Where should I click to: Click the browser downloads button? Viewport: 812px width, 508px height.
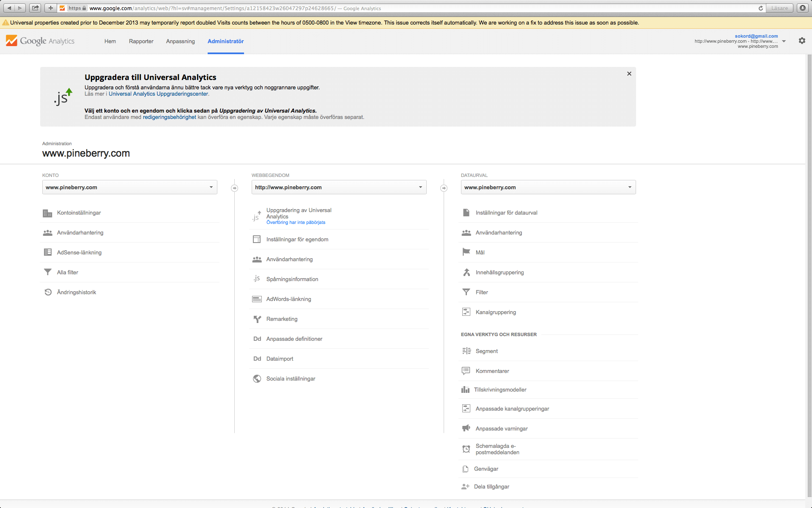[802, 8]
